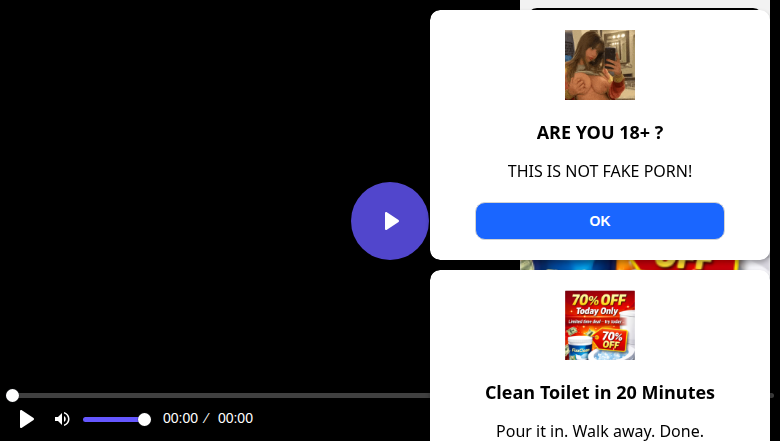Viewport: 780px width, 441px height.
Task: Set volume to half on the purple volume track
Action: coord(114,420)
